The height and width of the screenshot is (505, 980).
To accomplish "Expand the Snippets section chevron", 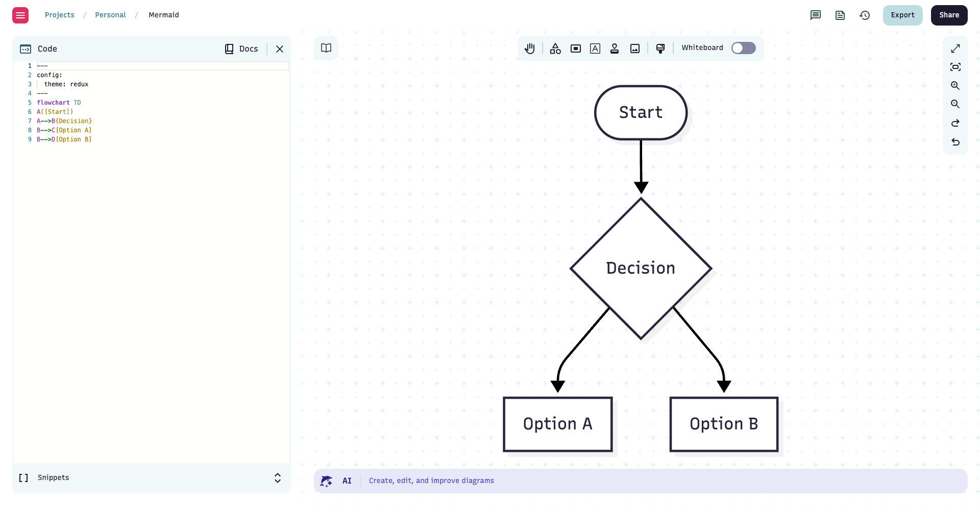I will pos(278,478).
